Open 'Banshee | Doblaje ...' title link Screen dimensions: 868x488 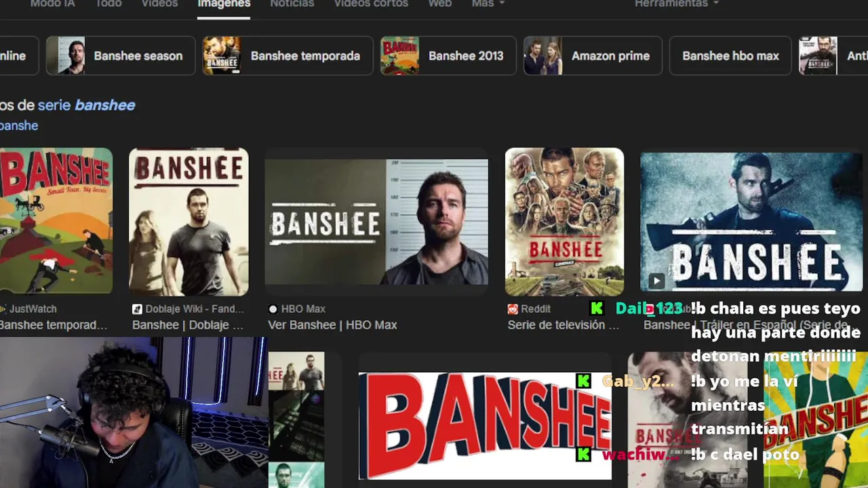(x=187, y=325)
